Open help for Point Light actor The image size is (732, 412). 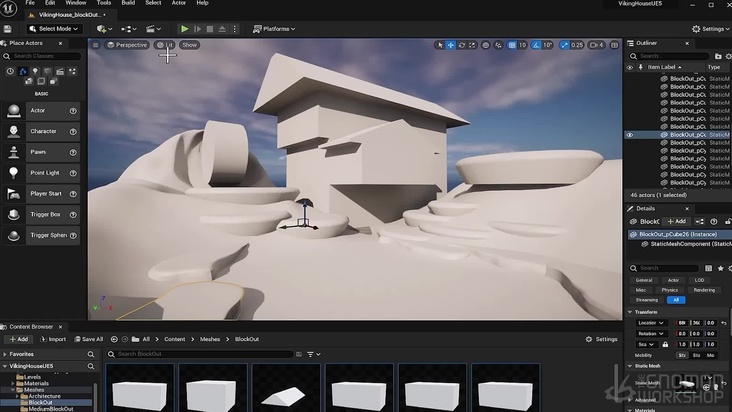(73, 173)
